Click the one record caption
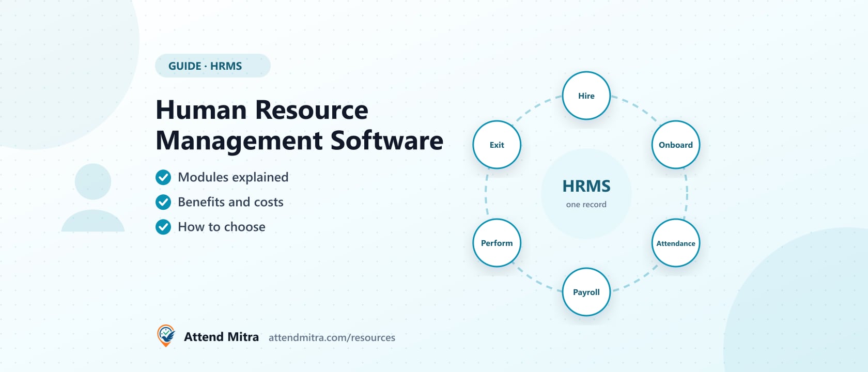Viewport: 868px width, 372px height. 586,205
